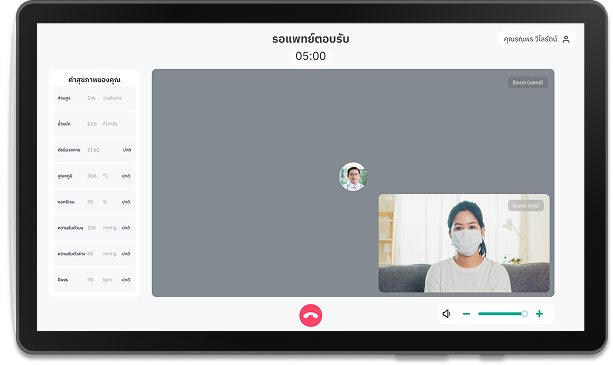Screen dimensions: 613x365
Task: Select the BMI row showing 21.61
Action: (94, 150)
